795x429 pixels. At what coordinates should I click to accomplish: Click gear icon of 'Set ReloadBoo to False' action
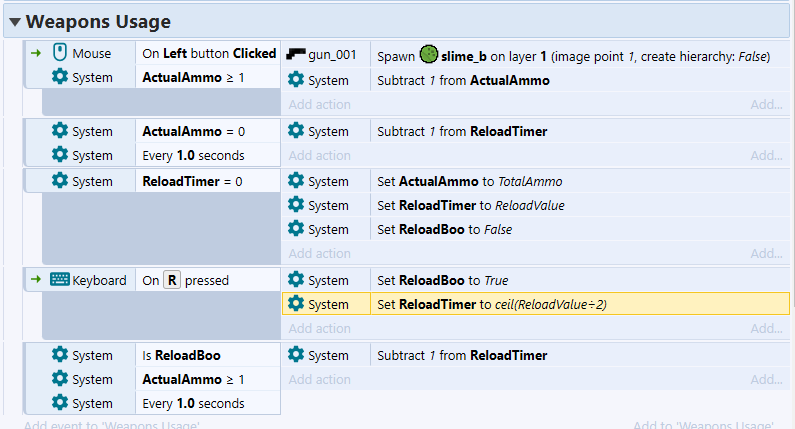coord(296,229)
